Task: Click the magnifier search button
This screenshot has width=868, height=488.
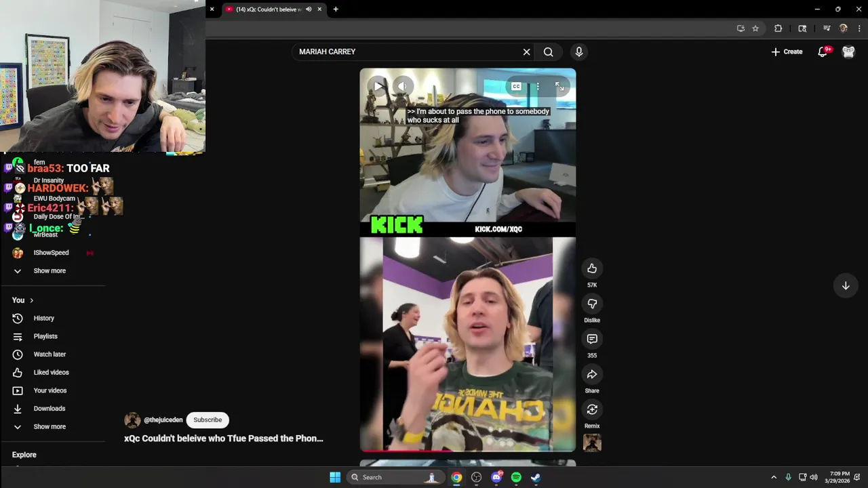Action: pyautogui.click(x=548, y=52)
